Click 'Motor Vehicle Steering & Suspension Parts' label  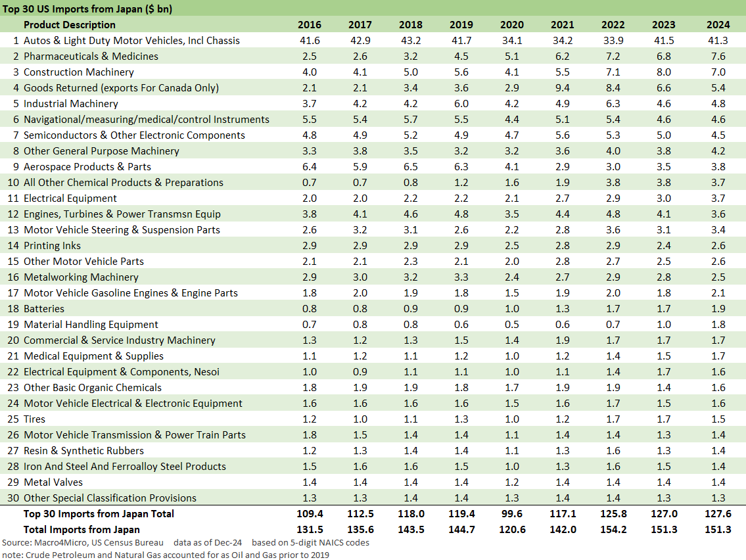click(x=122, y=230)
